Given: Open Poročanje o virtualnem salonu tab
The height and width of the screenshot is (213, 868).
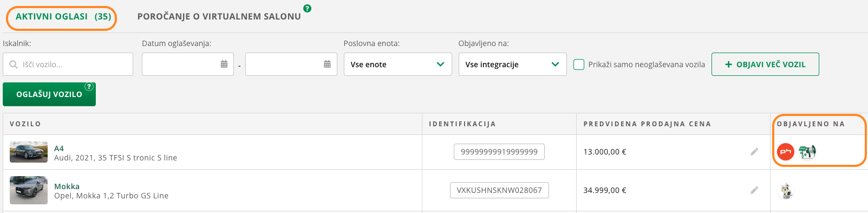Looking at the screenshot, I should 219,17.
